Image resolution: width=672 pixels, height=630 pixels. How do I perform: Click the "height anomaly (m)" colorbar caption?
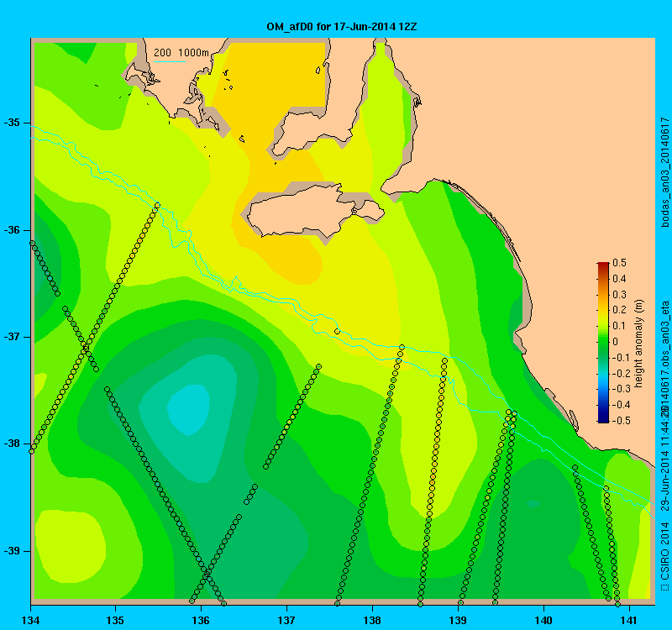639,344
